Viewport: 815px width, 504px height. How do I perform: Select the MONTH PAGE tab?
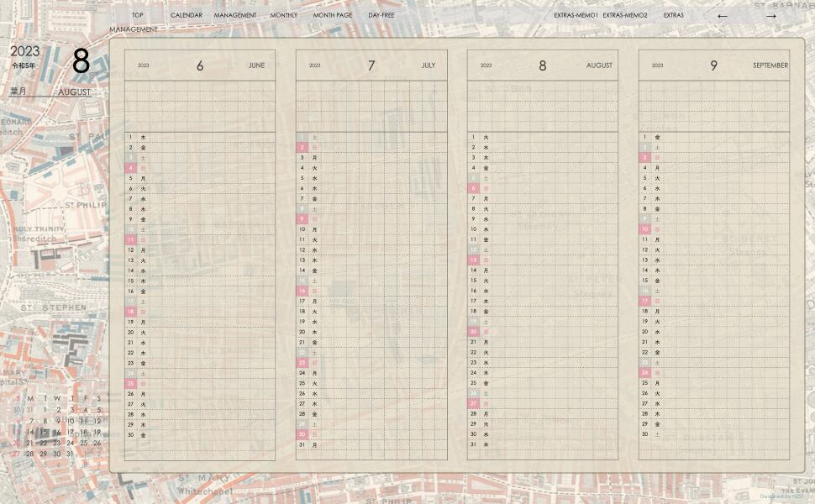click(333, 15)
